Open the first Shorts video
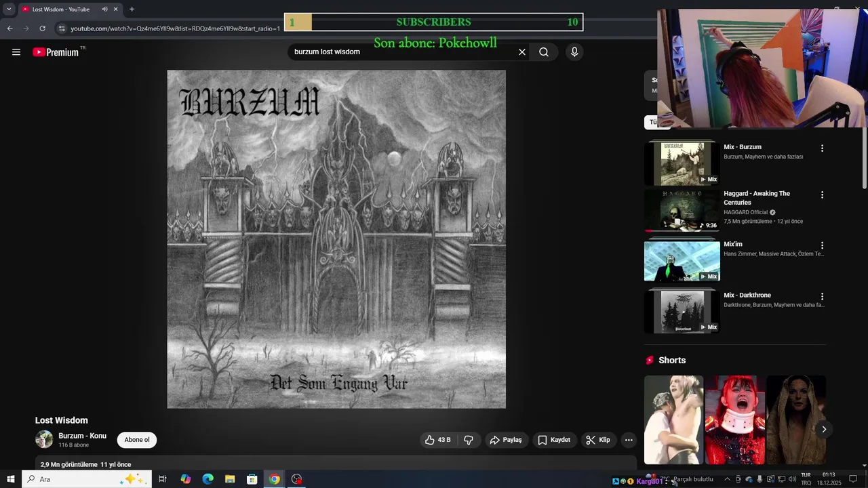The height and width of the screenshot is (488, 868). point(673,420)
